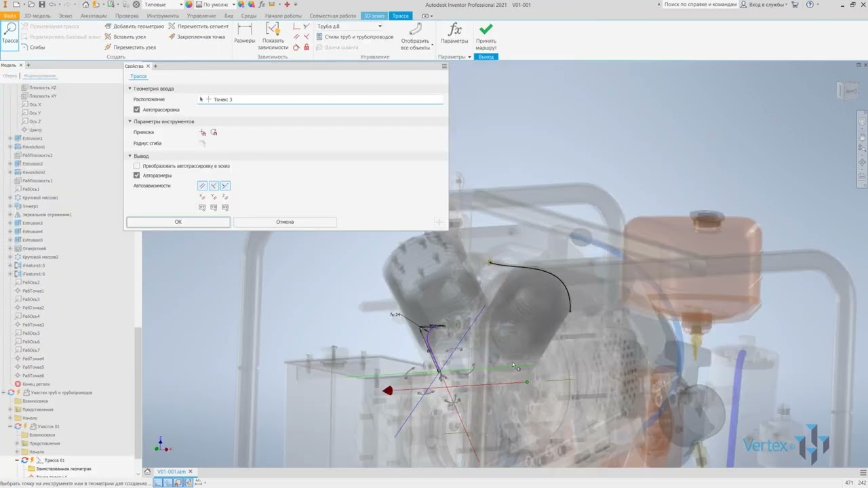Click the Undo arrow in quick access toolbar
The image size is (868, 488).
pyautogui.click(x=52, y=4)
